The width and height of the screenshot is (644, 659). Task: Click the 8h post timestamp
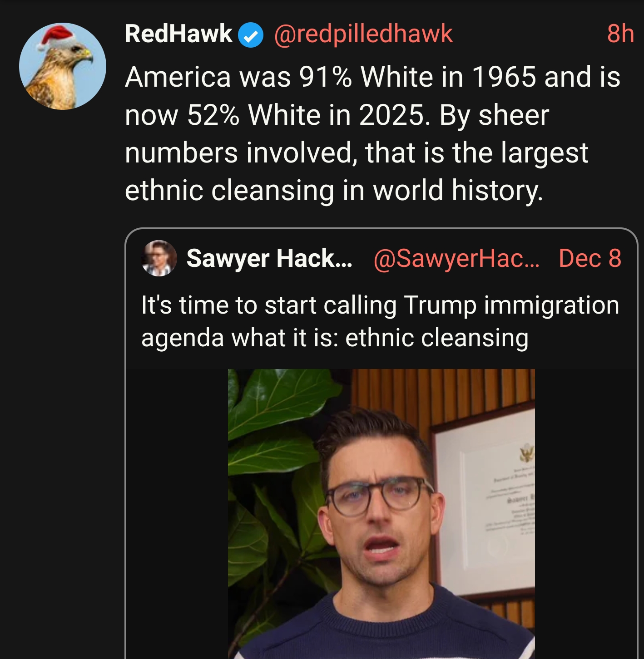620,34
